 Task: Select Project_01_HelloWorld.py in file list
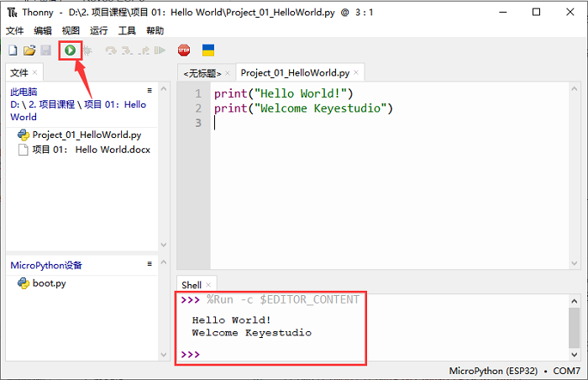click(x=86, y=135)
